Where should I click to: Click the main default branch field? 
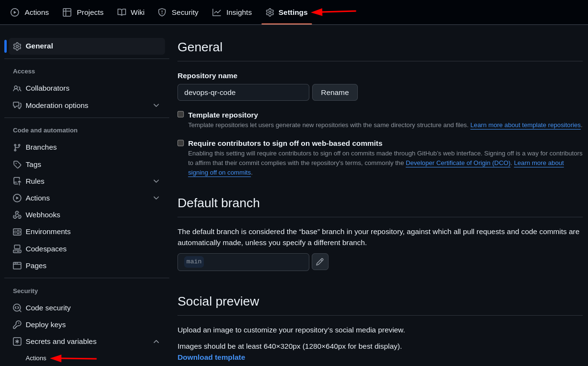tap(243, 262)
